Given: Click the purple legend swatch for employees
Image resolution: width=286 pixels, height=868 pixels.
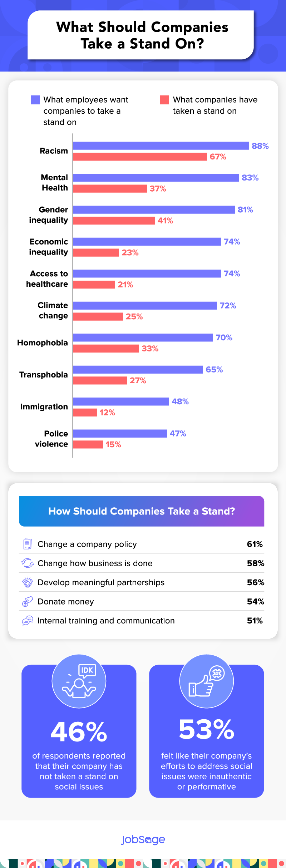Looking at the screenshot, I should tap(35, 100).
